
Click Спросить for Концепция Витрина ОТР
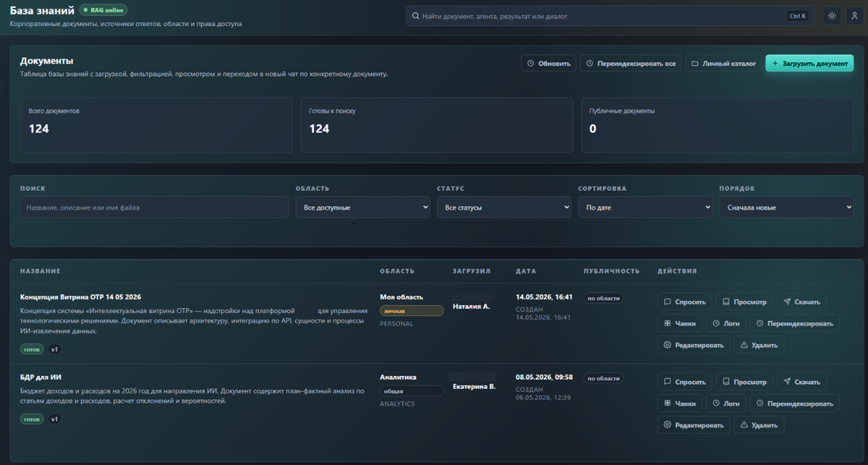[x=685, y=301]
